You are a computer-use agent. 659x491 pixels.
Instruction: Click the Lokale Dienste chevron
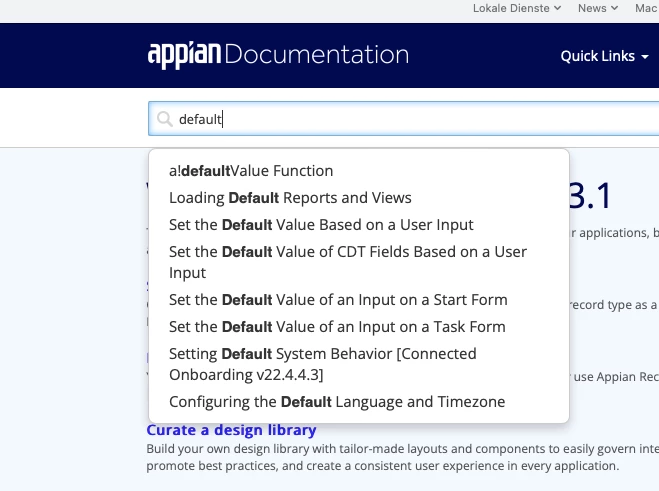(x=557, y=8)
